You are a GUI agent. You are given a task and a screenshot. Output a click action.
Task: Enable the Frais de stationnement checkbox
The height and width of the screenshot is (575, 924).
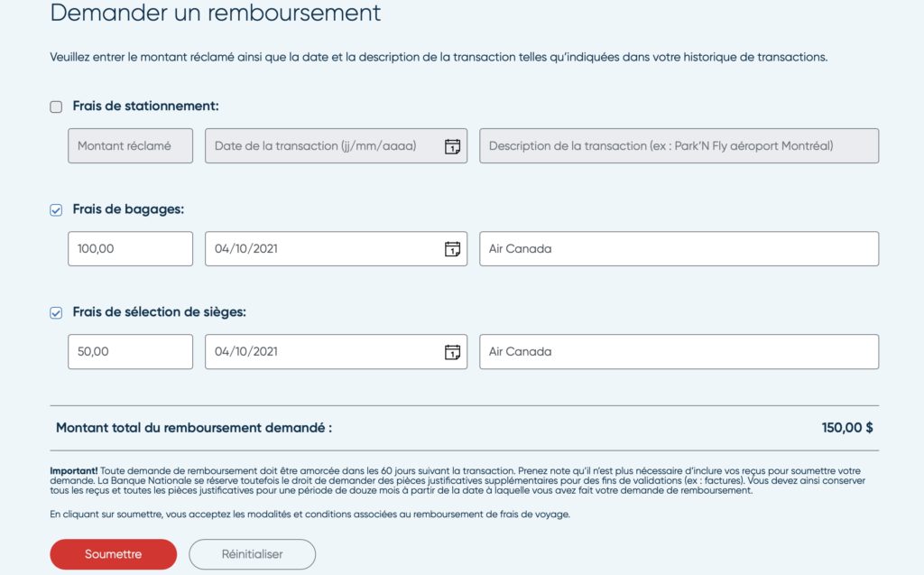pos(56,107)
